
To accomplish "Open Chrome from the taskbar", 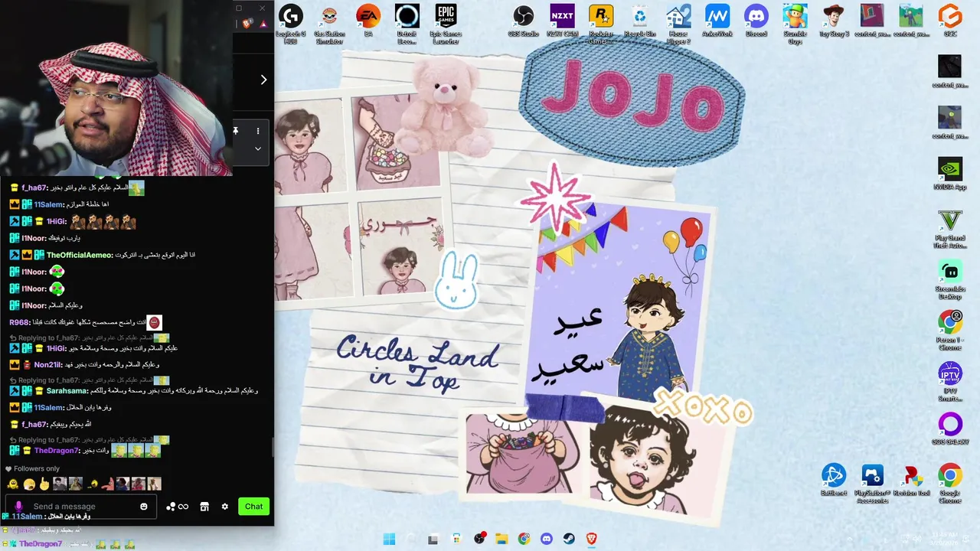I will click(x=524, y=539).
